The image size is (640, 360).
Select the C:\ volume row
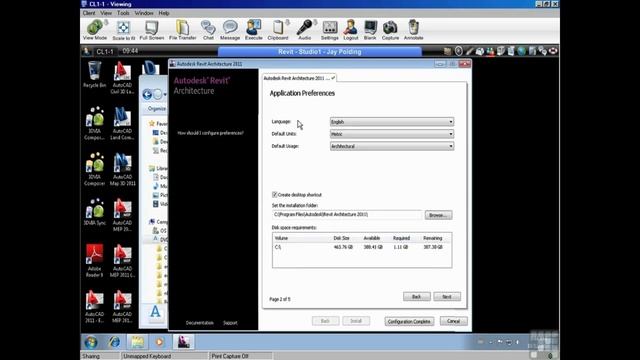point(362,247)
